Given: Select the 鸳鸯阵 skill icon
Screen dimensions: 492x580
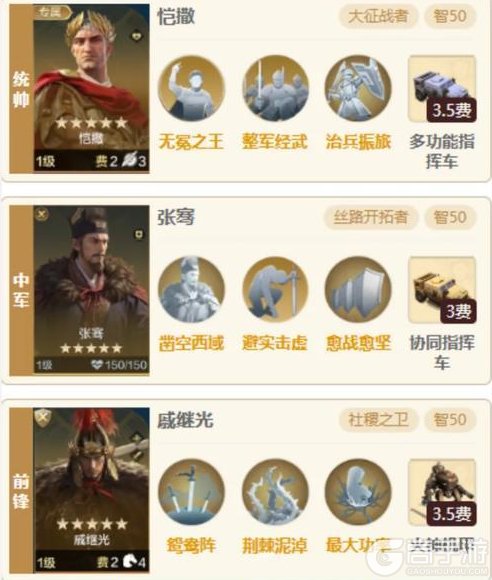Looking at the screenshot, I should click(x=191, y=492).
